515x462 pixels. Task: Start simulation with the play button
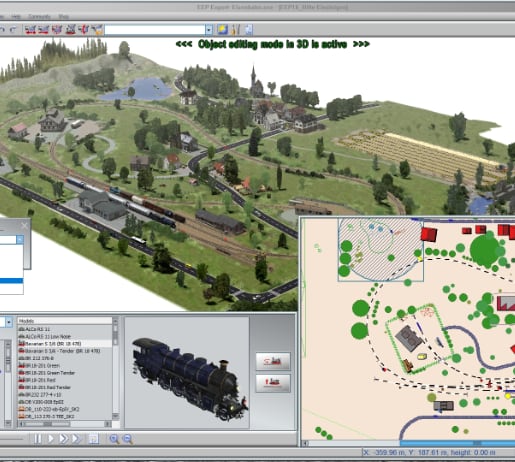coord(51,439)
